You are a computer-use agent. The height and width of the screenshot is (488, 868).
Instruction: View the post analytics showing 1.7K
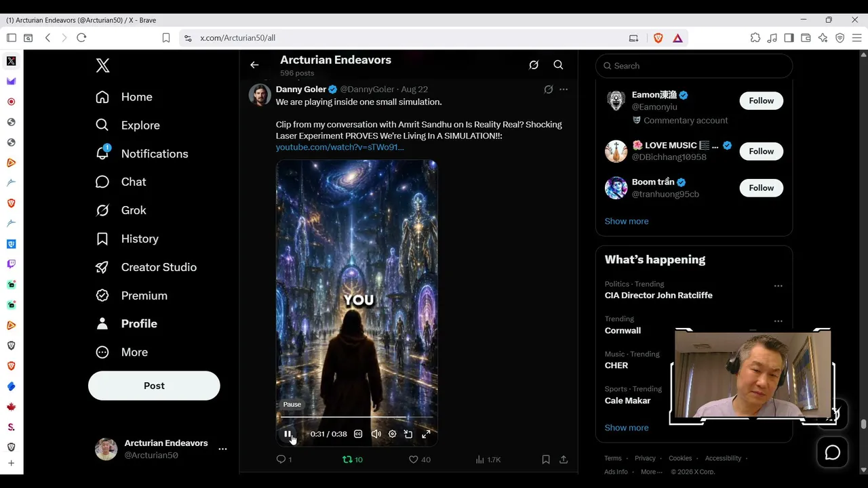(488, 460)
